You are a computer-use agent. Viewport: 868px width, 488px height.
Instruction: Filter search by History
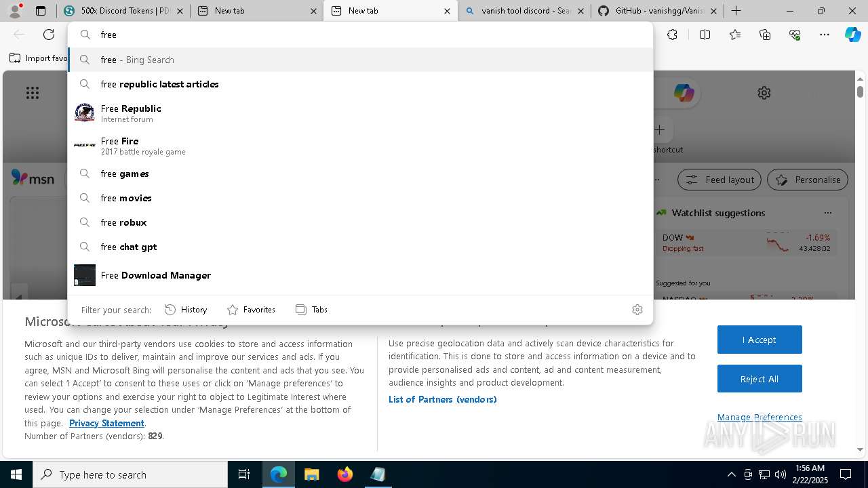(186, 310)
